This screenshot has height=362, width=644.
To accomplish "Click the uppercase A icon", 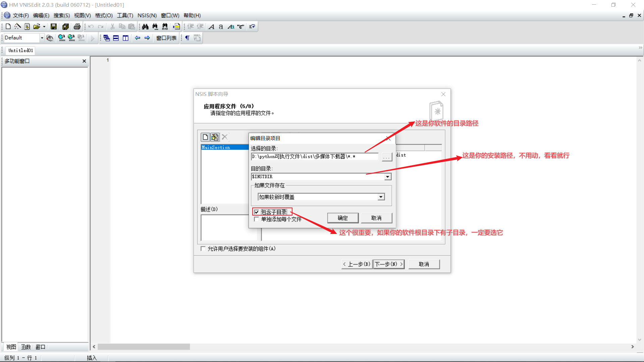I will click(x=211, y=26).
